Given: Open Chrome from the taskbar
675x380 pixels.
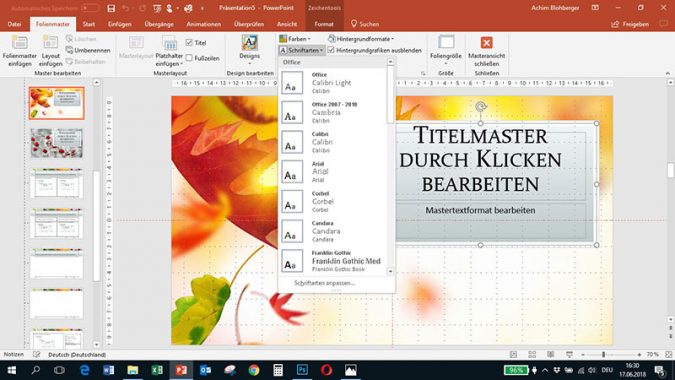Looking at the screenshot, I should coord(254,370).
